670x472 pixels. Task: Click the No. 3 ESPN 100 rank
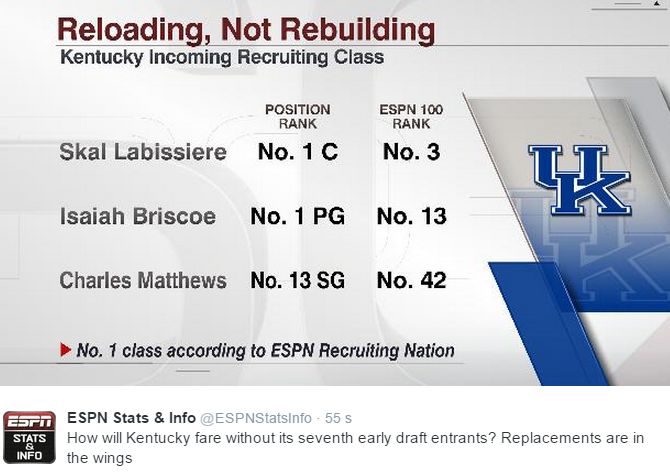click(410, 153)
